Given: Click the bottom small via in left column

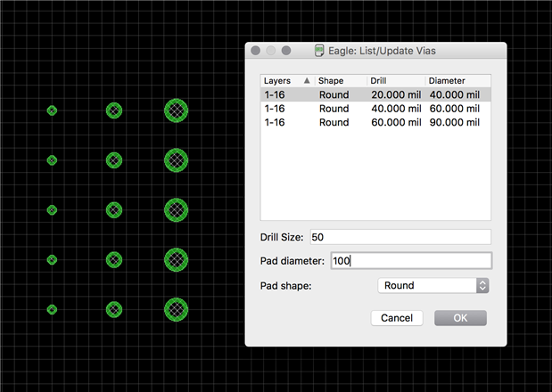Looking at the screenshot, I should pos(53,309).
